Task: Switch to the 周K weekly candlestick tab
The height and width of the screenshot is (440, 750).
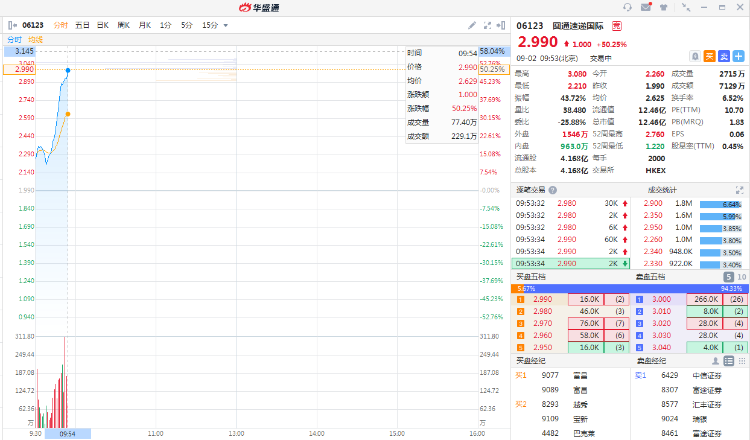Action: coord(123,25)
